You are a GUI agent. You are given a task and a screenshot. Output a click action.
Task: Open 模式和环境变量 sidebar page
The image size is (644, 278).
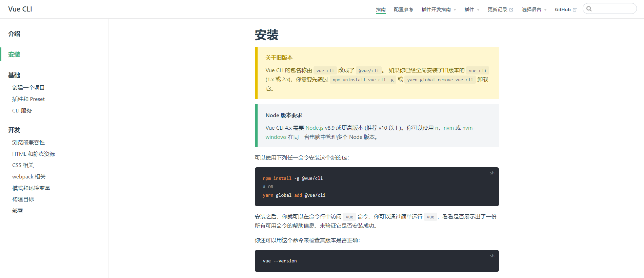coord(31,188)
